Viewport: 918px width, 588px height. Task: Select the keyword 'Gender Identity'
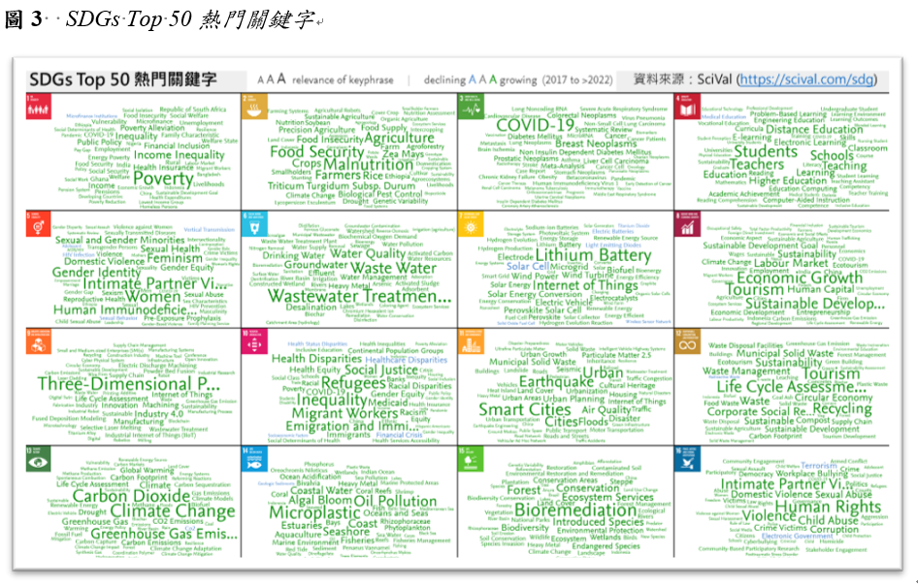[97, 273]
